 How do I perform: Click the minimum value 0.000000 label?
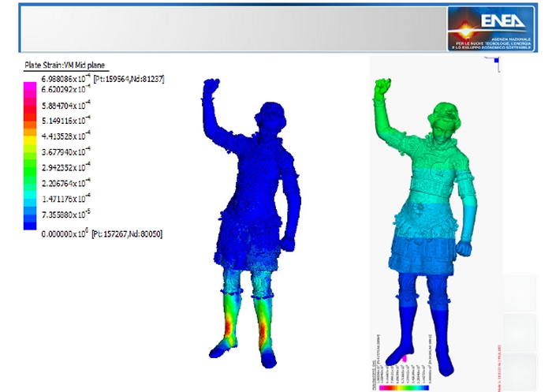67,234
